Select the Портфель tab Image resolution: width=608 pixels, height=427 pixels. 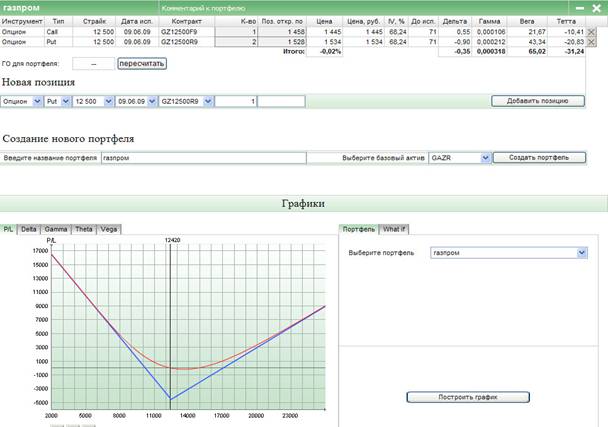(x=359, y=229)
